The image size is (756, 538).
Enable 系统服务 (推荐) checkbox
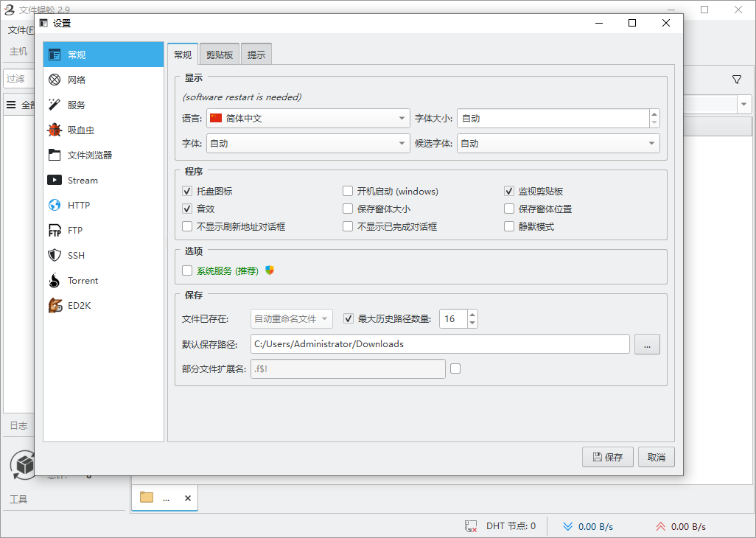[187, 270]
